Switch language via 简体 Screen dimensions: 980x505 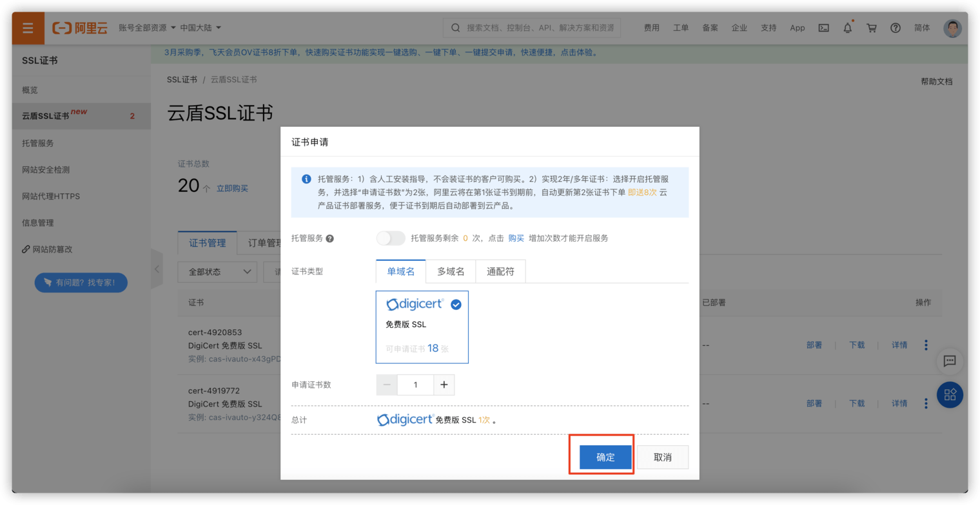click(x=922, y=28)
